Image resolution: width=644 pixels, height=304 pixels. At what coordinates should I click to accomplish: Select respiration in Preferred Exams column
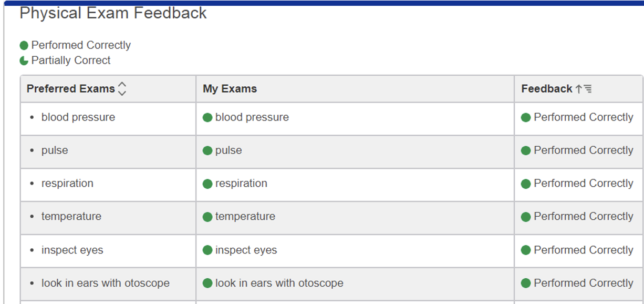[x=67, y=184]
